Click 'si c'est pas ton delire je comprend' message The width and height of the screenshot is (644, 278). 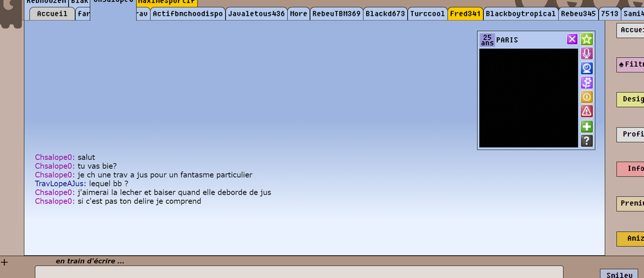click(139, 201)
